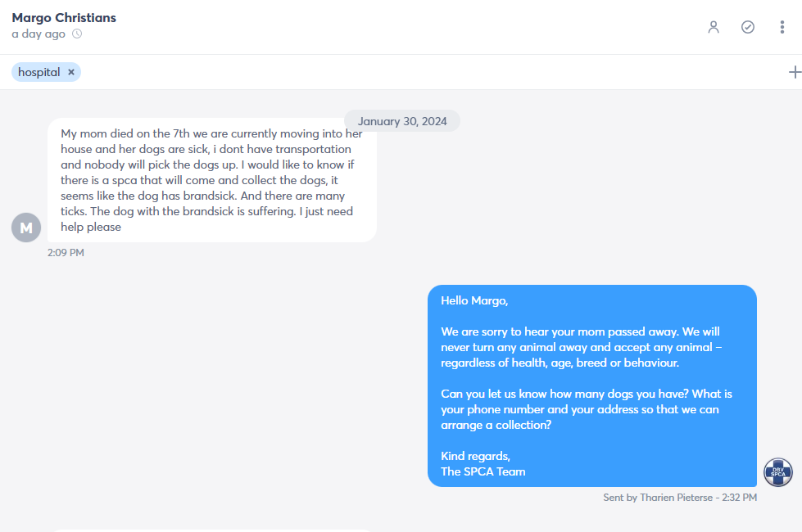Open the assign agent person icon
Viewport: 802px width, 532px height.
(x=713, y=27)
